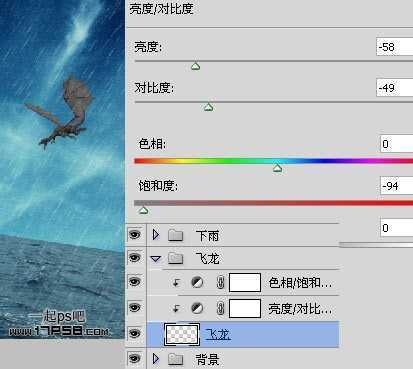Image resolution: width=413 pixels, height=369 pixels.
Task: Click the 下雨 group folder icon
Action: (176, 235)
